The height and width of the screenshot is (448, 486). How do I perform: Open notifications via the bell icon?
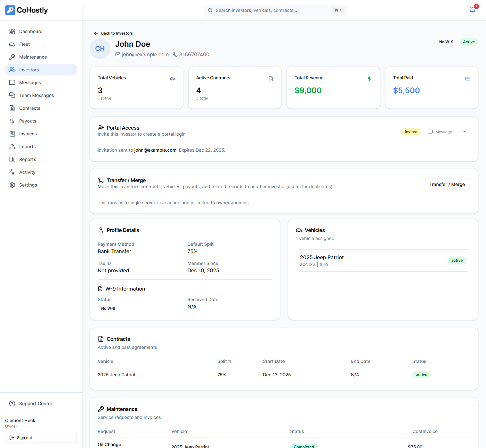[472, 10]
